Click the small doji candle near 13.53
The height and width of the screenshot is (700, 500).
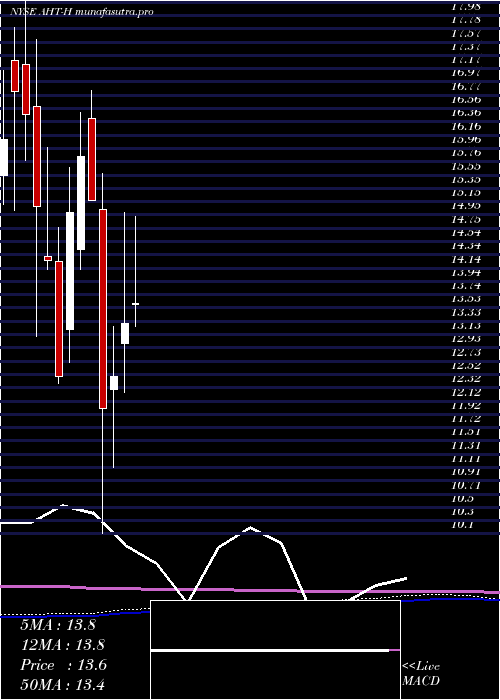click(x=135, y=304)
